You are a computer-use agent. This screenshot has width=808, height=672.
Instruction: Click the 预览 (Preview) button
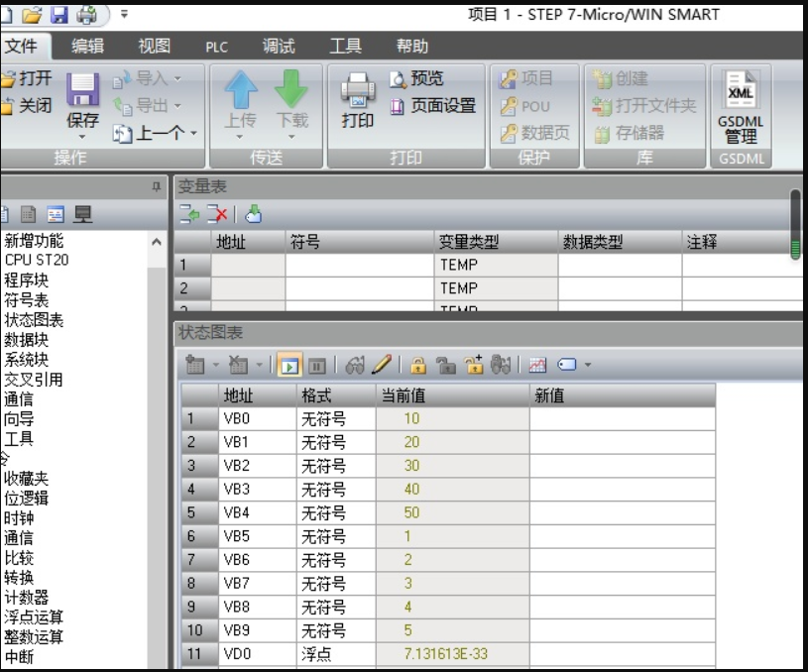point(417,78)
